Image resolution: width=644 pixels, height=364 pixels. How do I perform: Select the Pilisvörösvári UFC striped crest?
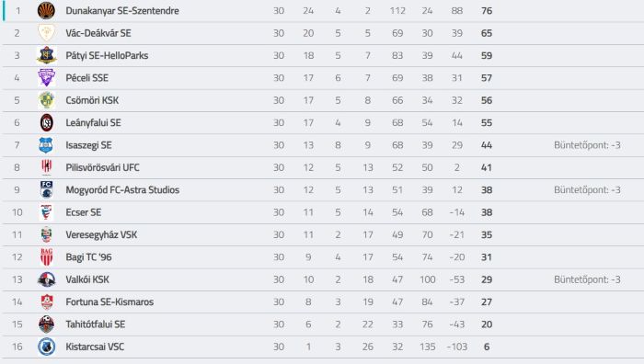tap(46, 167)
